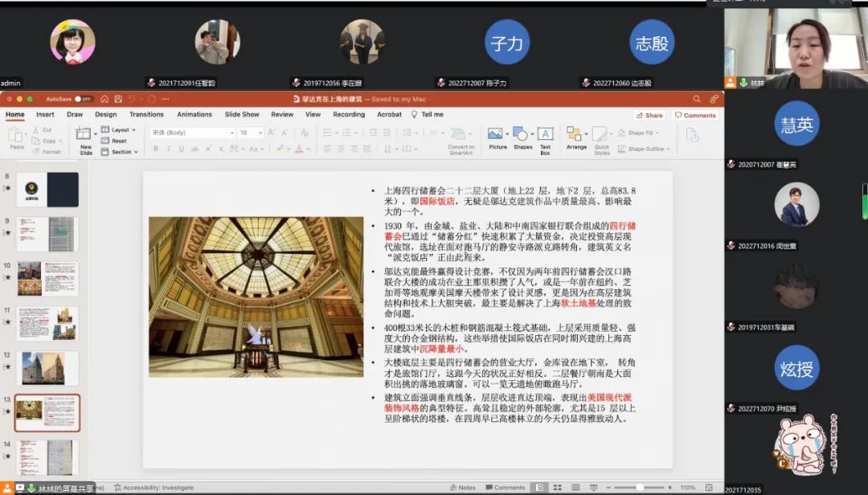Open the Layout dropdown
The width and height of the screenshot is (868, 495).
(121, 130)
